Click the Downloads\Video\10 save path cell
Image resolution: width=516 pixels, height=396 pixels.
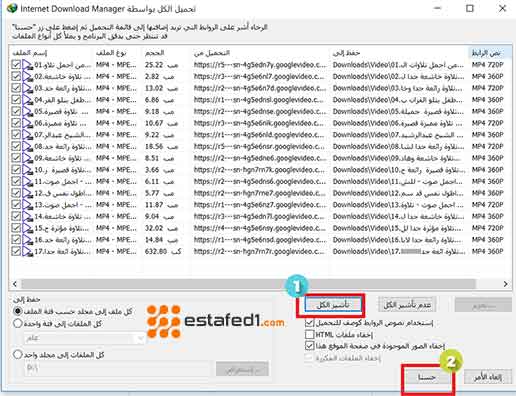pyautogui.click(x=398, y=170)
